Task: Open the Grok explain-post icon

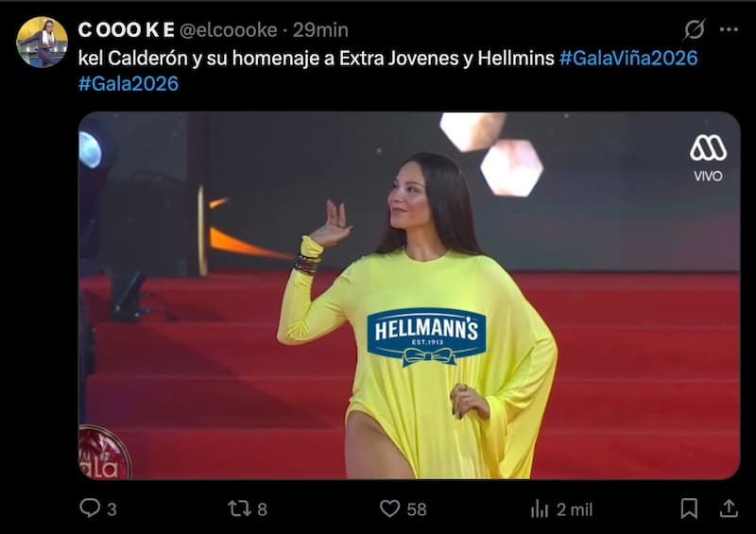Action: 695,29
